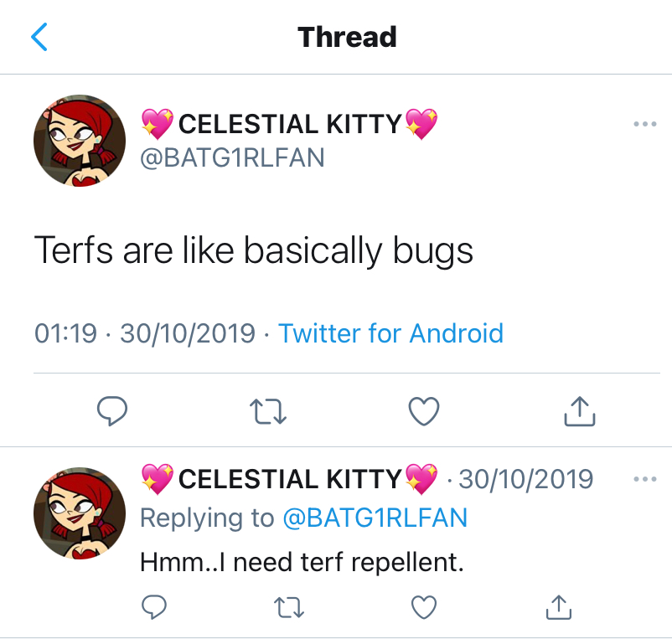Retweet the 'terf repellent' reply
Viewport: 672px width, 639px height.
pyautogui.click(x=289, y=606)
